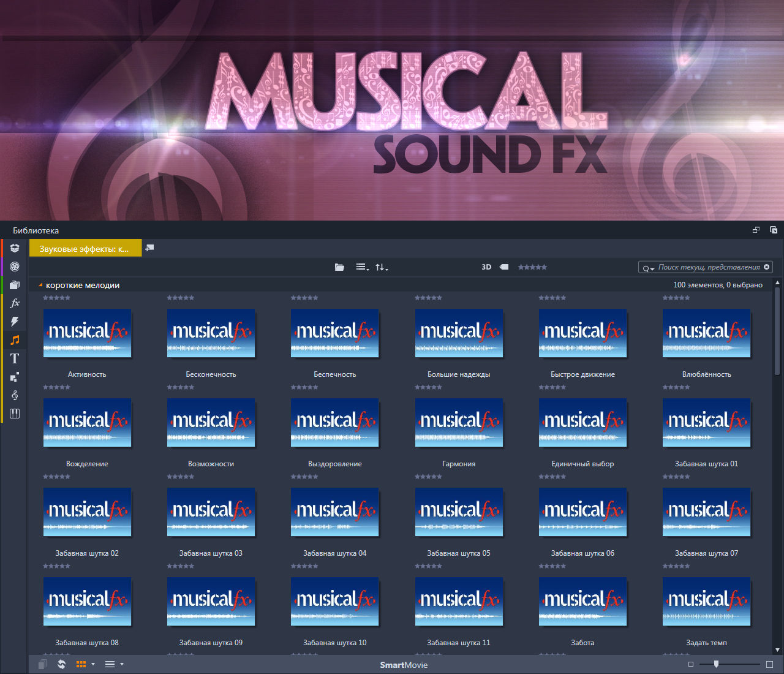
Task: Select the Забавная шутка 05 thumbnail
Action: 459,512
